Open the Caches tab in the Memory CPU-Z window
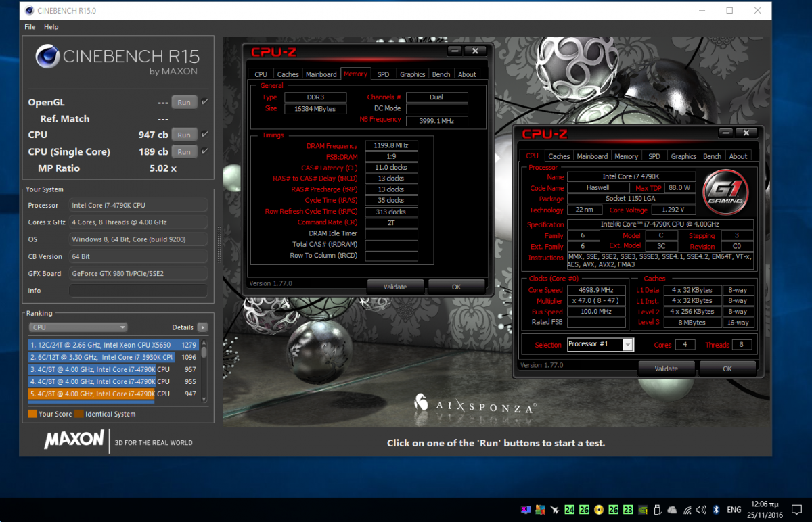The width and height of the screenshot is (812, 522). 288,74
